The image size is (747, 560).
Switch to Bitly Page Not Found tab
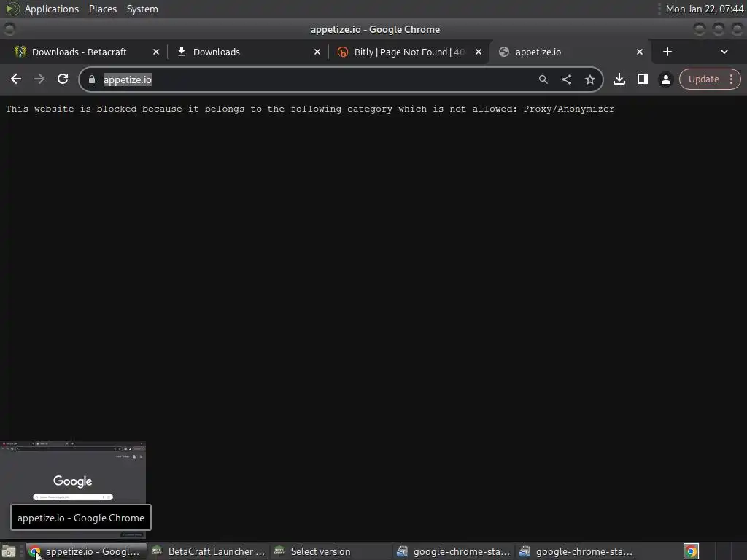pyautogui.click(x=409, y=52)
